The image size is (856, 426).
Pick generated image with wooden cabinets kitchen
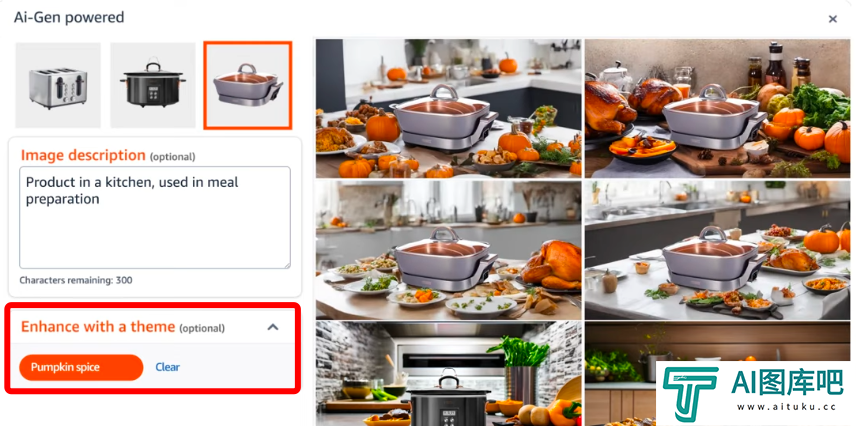[620, 374]
